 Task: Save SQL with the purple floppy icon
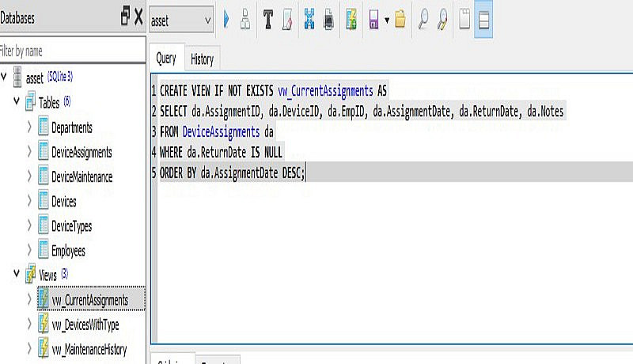pyautogui.click(x=373, y=19)
